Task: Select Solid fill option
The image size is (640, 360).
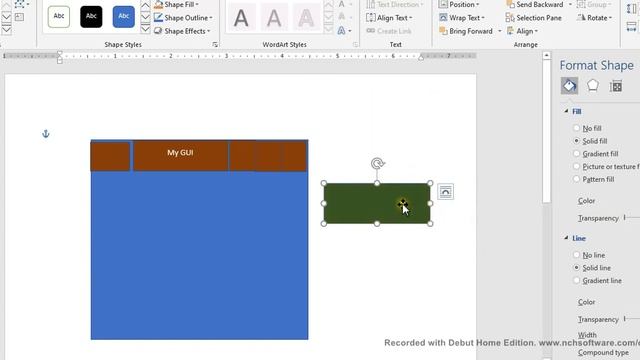Action: click(590, 141)
